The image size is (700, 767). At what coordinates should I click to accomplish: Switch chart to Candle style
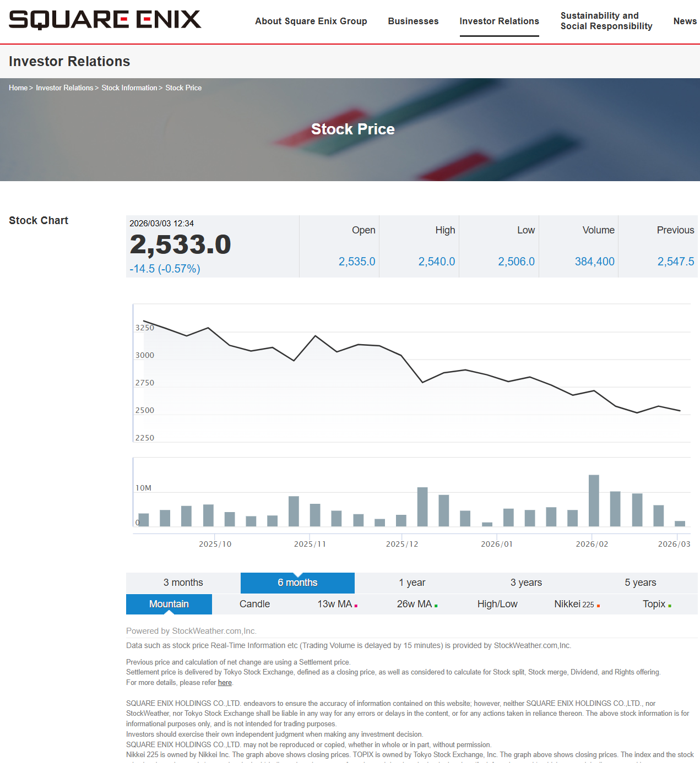pyautogui.click(x=254, y=604)
